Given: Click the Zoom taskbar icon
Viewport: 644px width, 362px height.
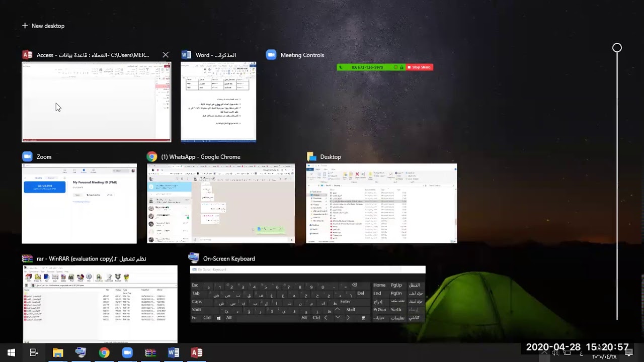Looking at the screenshot, I should click(x=127, y=352).
